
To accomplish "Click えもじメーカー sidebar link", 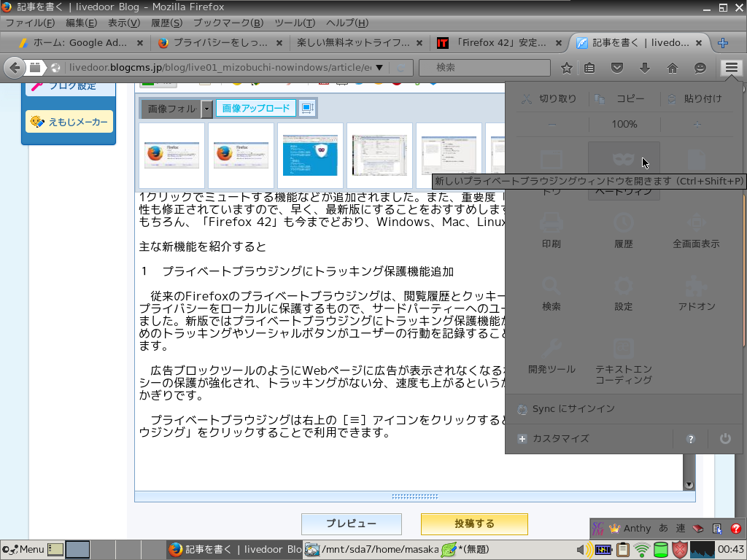I will pos(69,122).
